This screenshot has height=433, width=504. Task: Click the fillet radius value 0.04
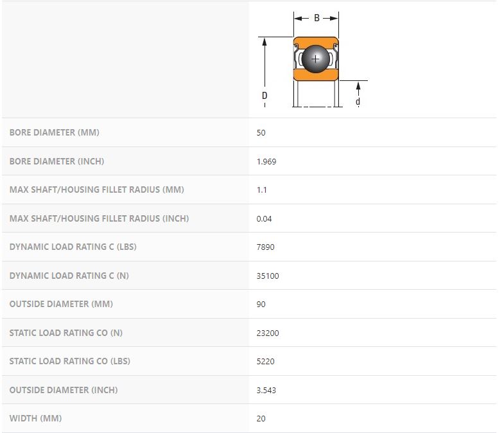tap(264, 219)
